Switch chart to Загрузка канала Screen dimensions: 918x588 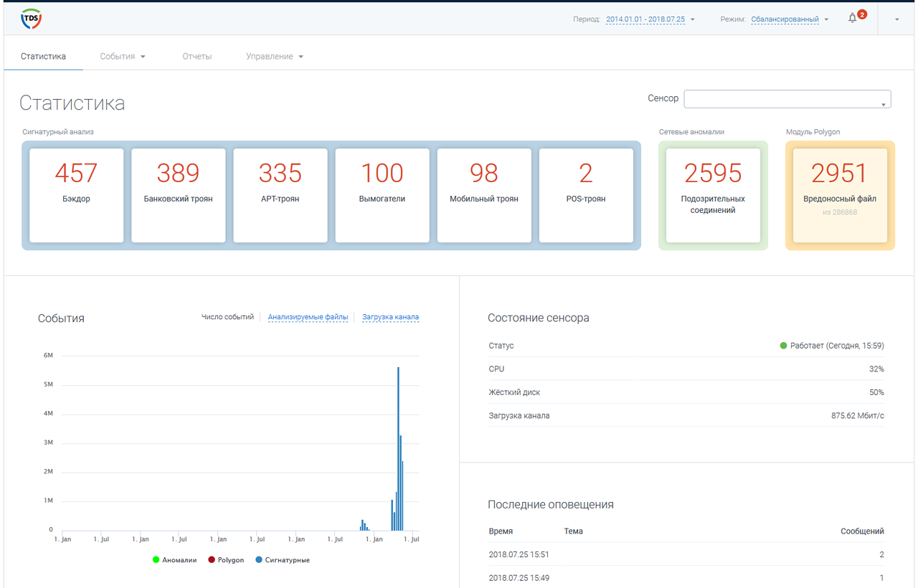[390, 317]
